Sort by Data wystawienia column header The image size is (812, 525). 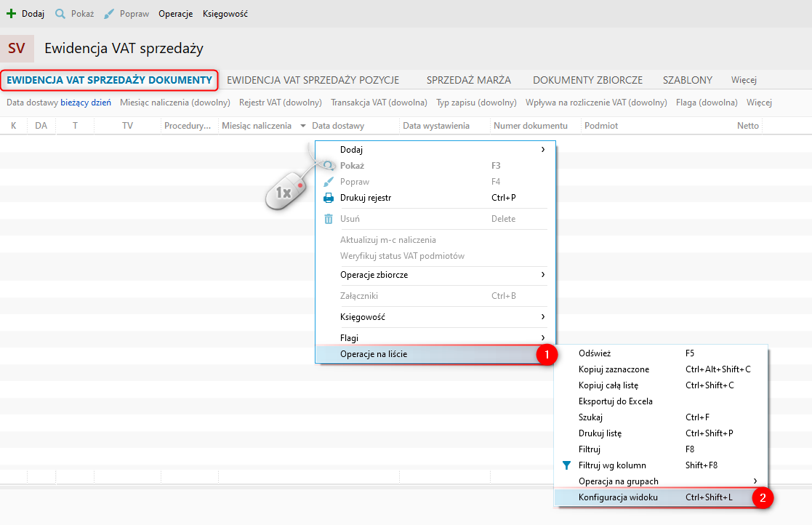pyautogui.click(x=445, y=126)
